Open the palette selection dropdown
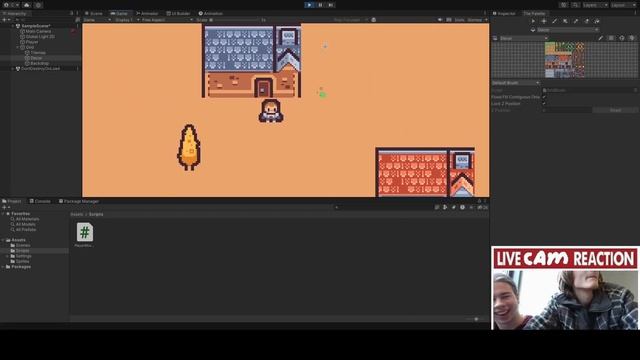The height and width of the screenshot is (360, 640). click(x=524, y=38)
